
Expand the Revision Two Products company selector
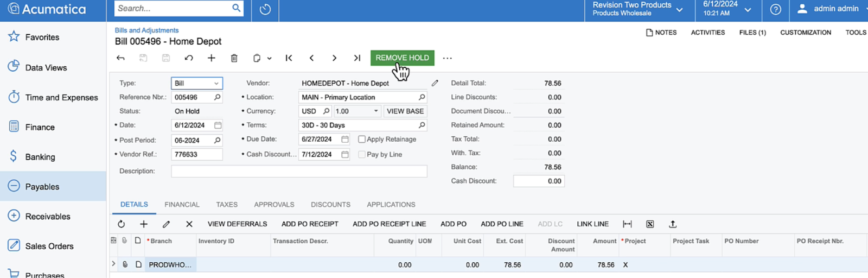click(679, 9)
